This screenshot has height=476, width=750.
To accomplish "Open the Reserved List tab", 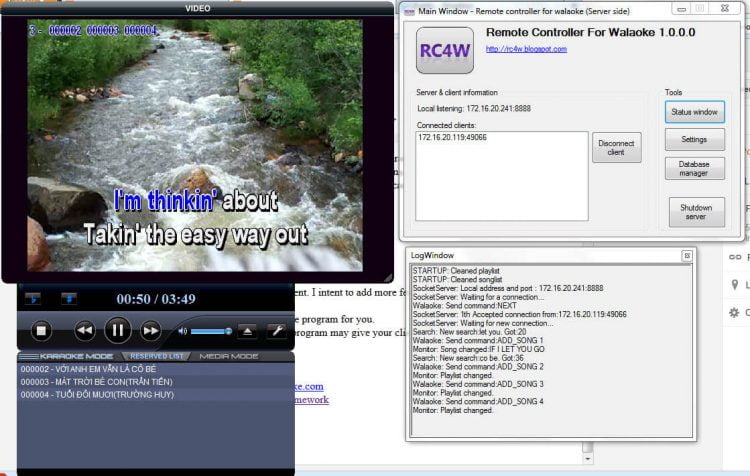I will point(156,356).
